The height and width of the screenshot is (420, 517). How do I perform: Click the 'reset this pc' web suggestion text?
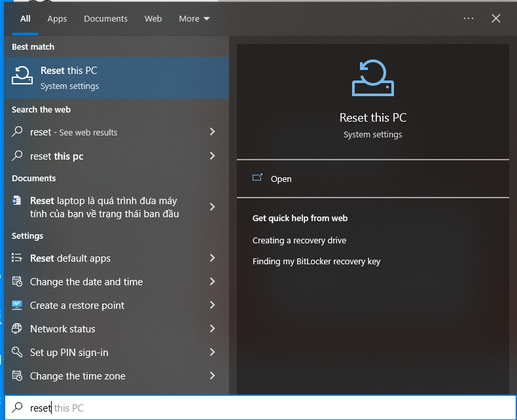[x=57, y=156]
